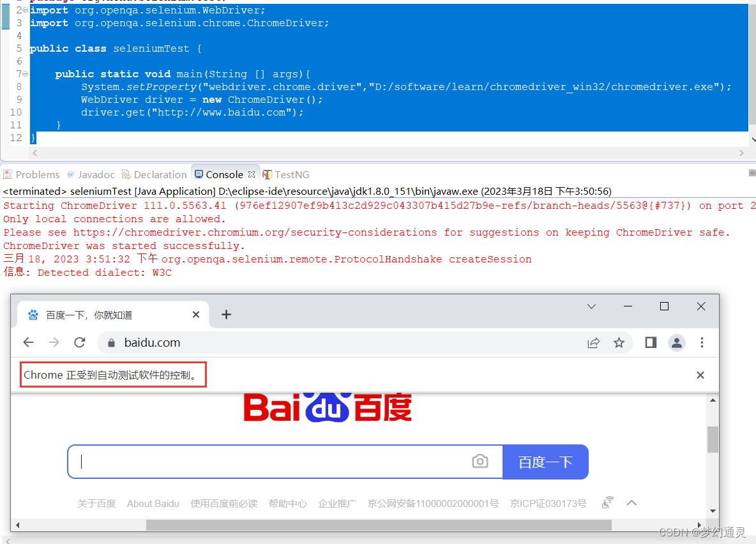Screen dimensions: 756x544
Task: Go forward in Chrome browser
Action: pyautogui.click(x=54, y=342)
